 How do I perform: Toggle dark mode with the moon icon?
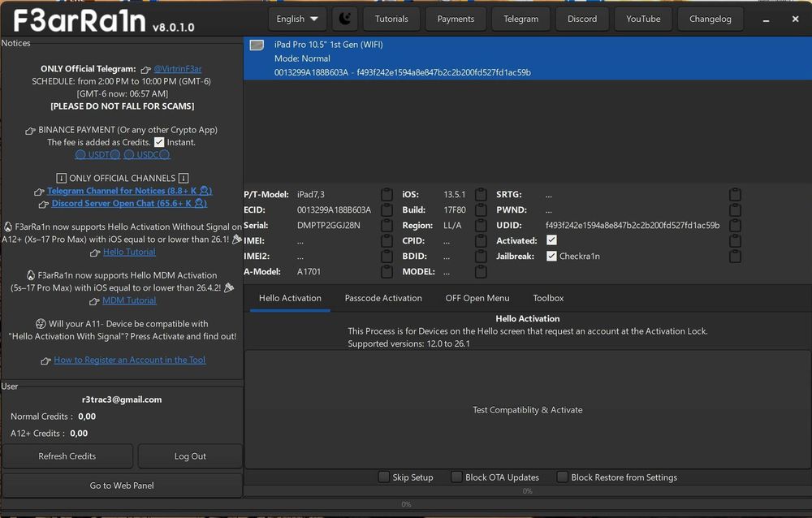click(345, 19)
